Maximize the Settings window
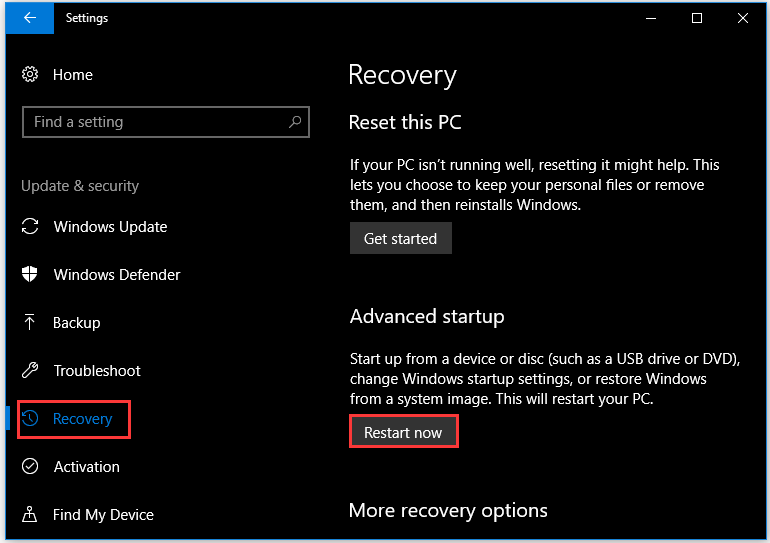 point(696,18)
